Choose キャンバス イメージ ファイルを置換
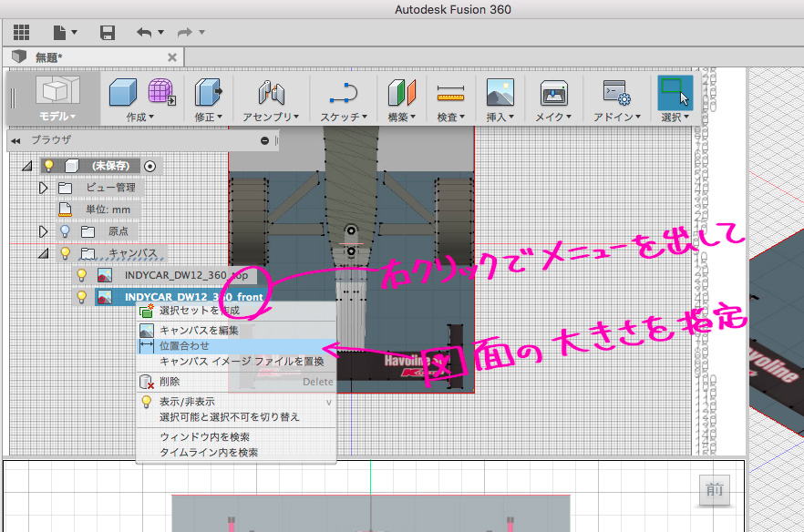Viewport: 804px width, 532px height. click(236, 362)
